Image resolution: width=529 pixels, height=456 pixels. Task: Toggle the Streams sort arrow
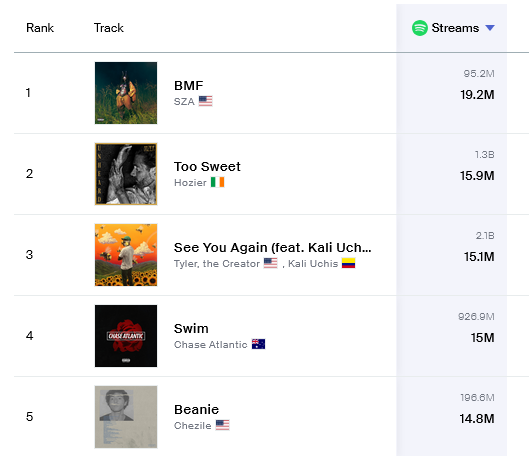[x=490, y=28]
